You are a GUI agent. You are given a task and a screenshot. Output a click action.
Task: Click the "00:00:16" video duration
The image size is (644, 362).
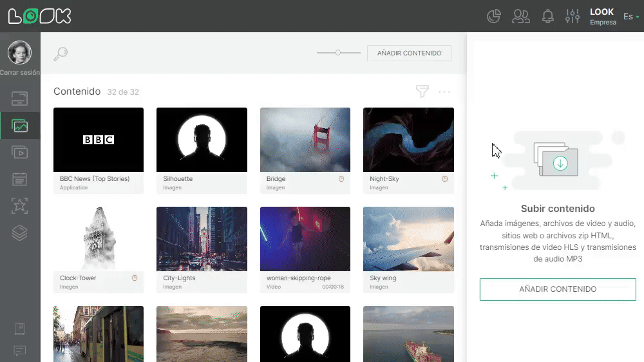[333, 287]
